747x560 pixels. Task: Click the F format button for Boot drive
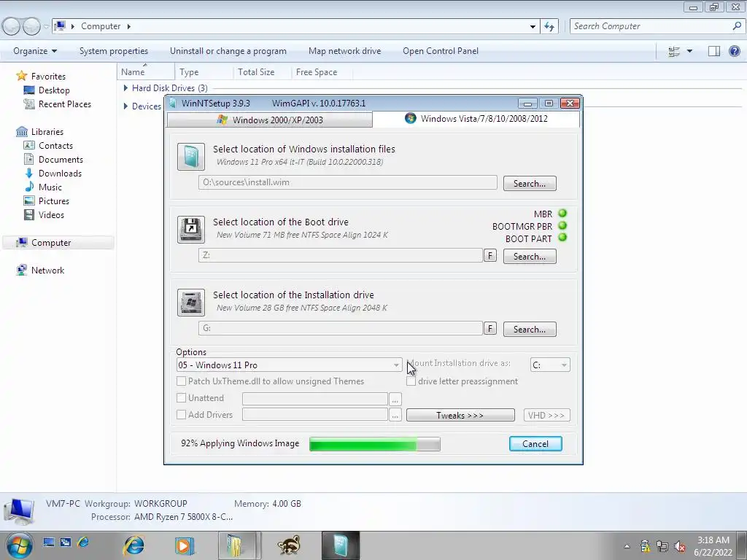[x=489, y=256]
